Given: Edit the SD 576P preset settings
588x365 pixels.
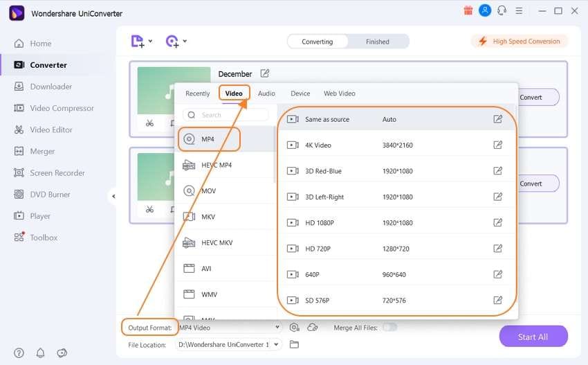Looking at the screenshot, I should click(497, 301).
